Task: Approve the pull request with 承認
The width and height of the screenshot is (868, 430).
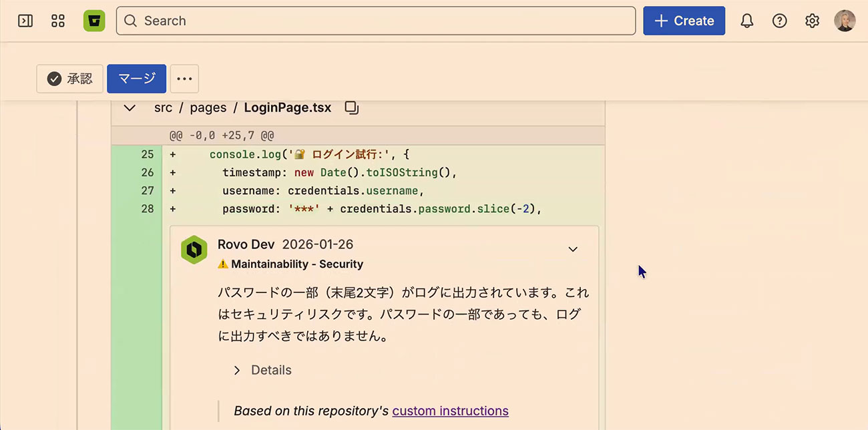Action: pos(70,79)
